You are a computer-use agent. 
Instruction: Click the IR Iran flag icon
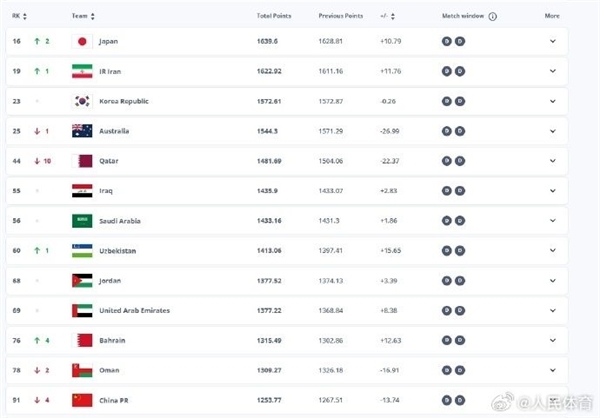click(83, 71)
